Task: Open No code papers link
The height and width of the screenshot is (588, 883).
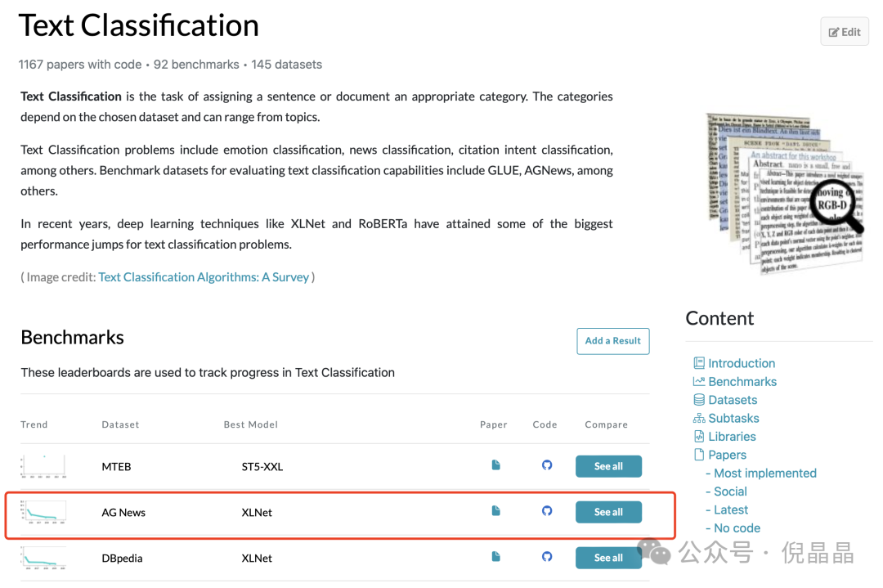Action: tap(737, 528)
